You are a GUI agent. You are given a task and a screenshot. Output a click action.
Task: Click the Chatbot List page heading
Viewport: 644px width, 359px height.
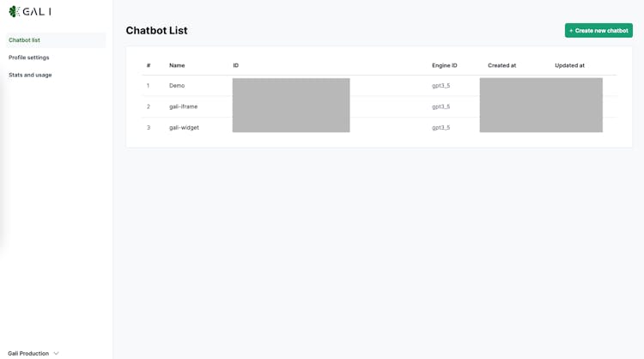pyautogui.click(x=156, y=31)
